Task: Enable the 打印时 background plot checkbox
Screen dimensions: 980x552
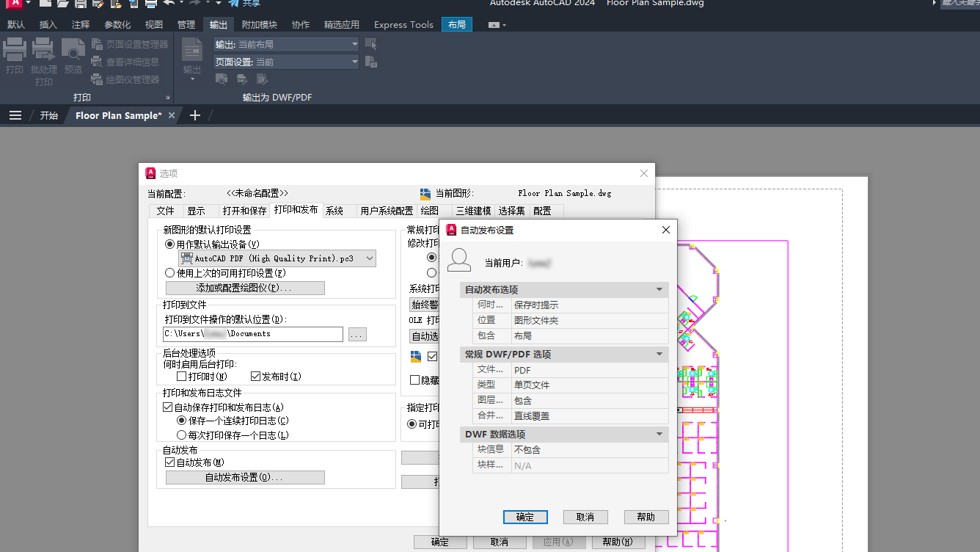Action: [x=182, y=377]
